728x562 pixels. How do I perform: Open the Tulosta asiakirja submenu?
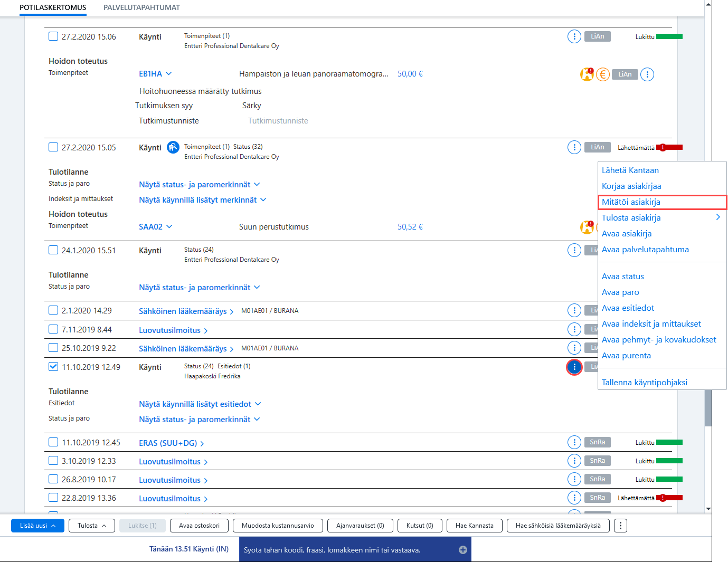click(662, 218)
